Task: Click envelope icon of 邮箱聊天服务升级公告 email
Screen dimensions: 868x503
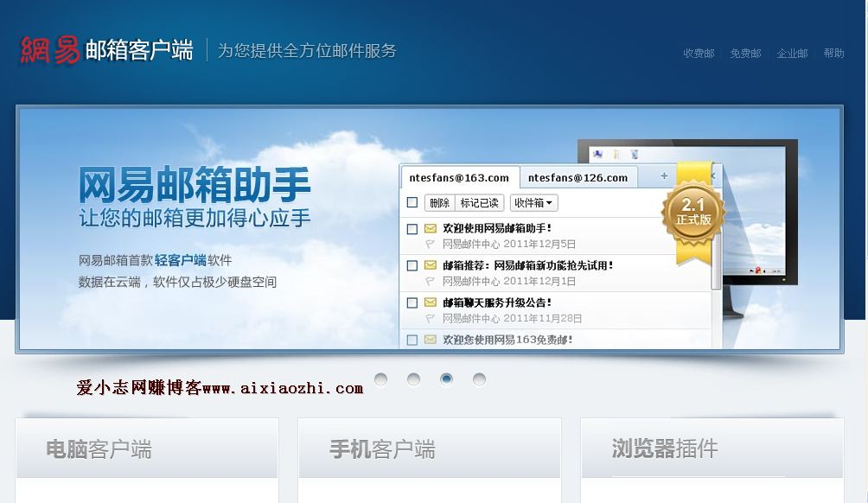Action: [x=431, y=303]
